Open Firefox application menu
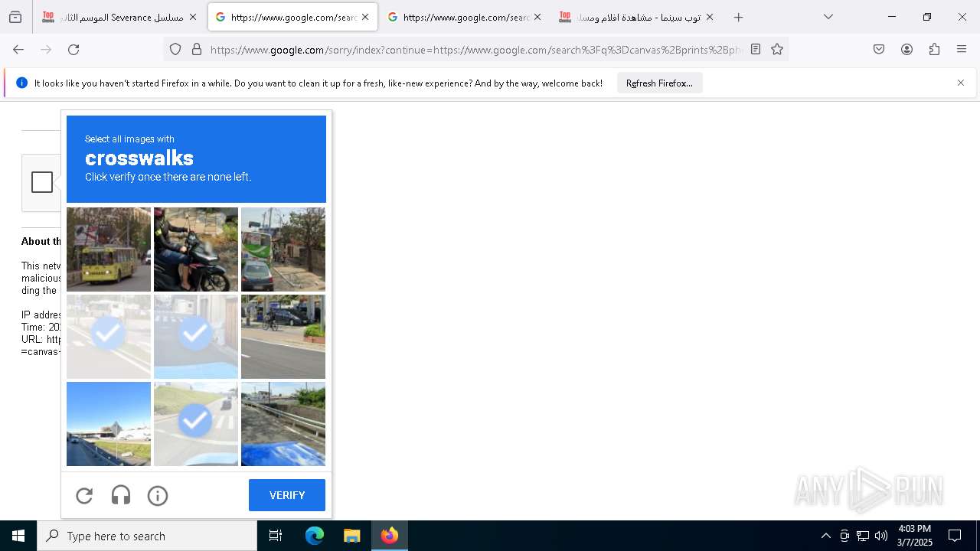This screenshot has width=980, height=551. 962,49
